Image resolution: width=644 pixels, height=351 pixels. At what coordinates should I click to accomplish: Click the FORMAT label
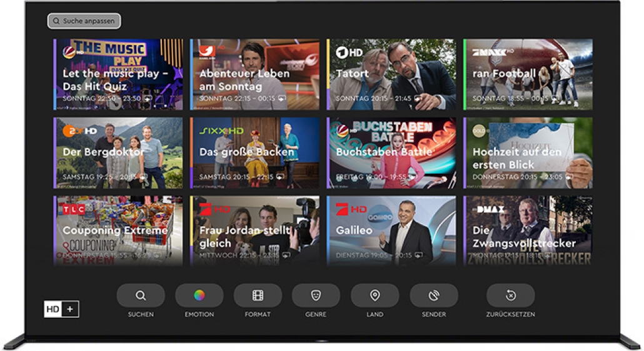pos(258,315)
